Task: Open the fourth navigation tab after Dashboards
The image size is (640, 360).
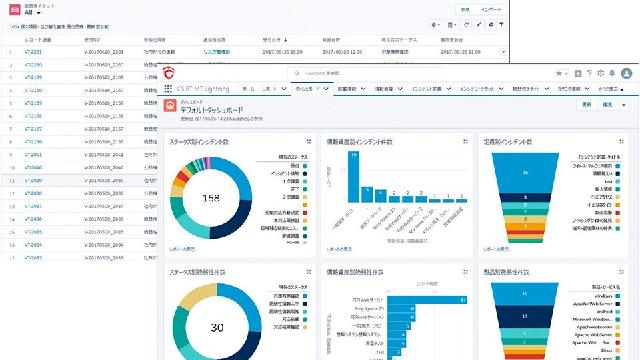Action: coord(477,89)
